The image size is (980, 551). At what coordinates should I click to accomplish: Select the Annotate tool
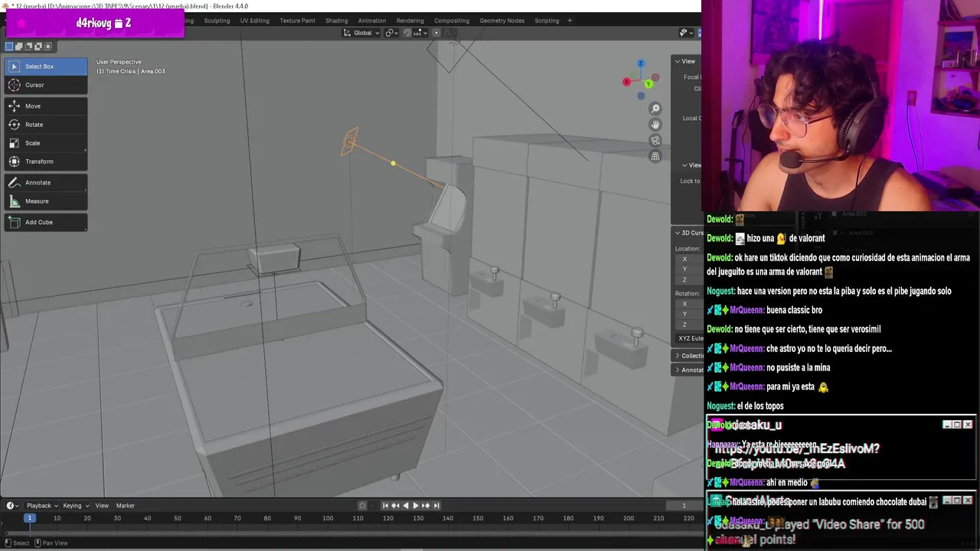coord(46,183)
